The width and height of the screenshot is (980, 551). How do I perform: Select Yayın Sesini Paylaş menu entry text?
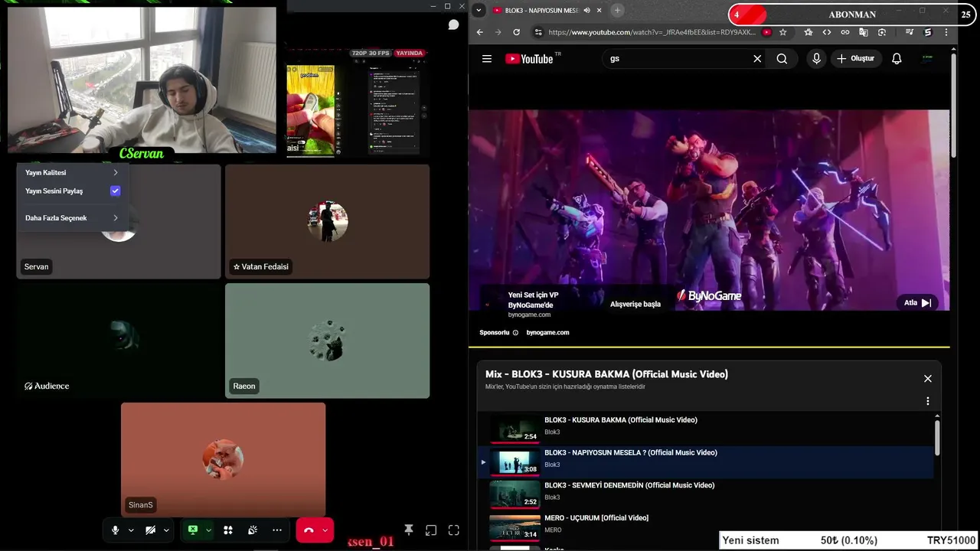(x=54, y=191)
